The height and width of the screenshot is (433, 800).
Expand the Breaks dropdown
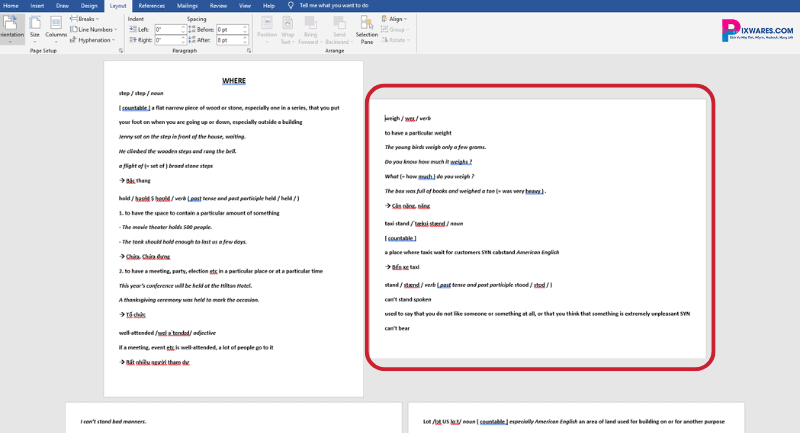click(88, 19)
